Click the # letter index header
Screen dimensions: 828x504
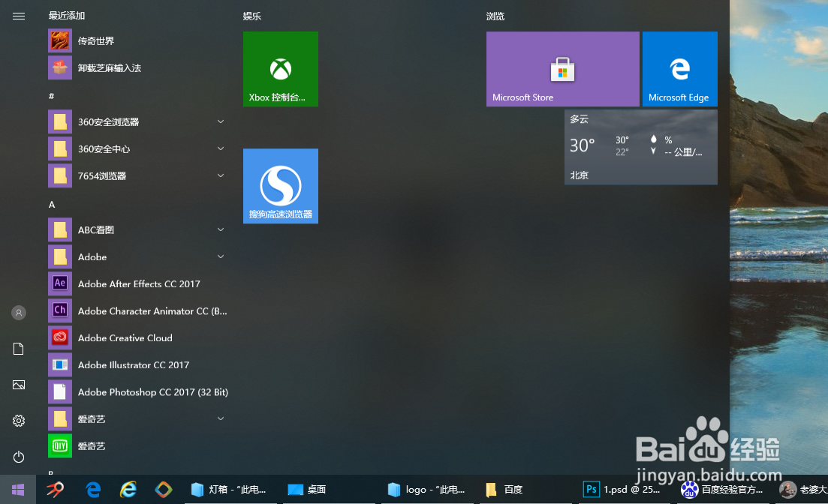click(51, 96)
